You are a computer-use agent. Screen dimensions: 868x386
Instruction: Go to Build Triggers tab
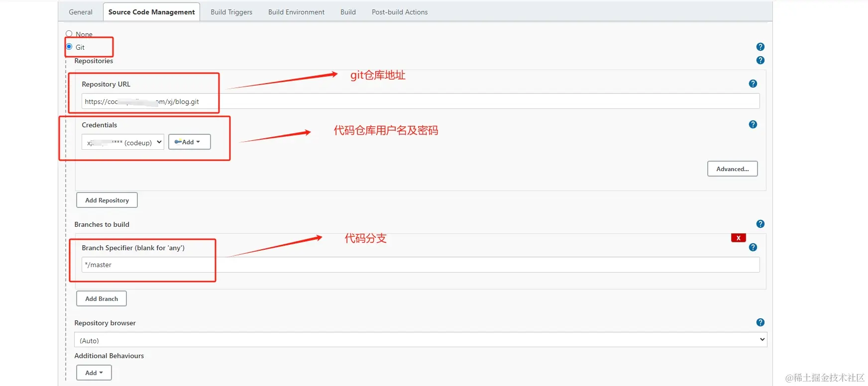(231, 12)
